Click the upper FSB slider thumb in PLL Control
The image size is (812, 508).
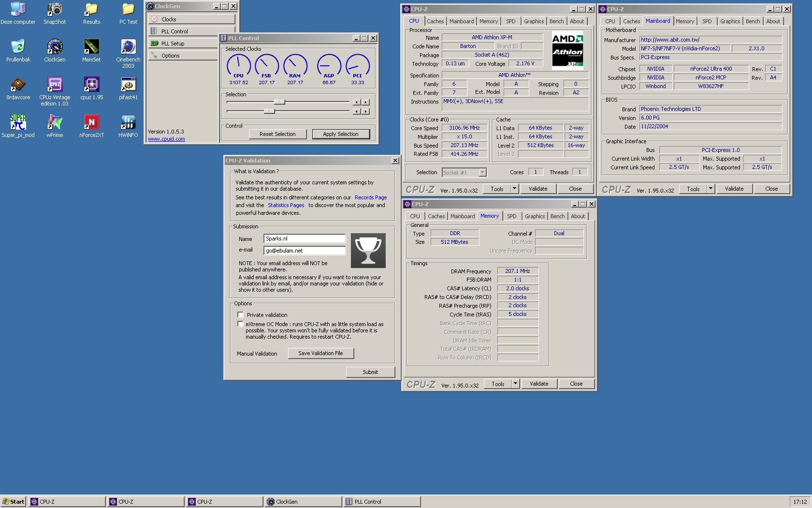coord(279,102)
